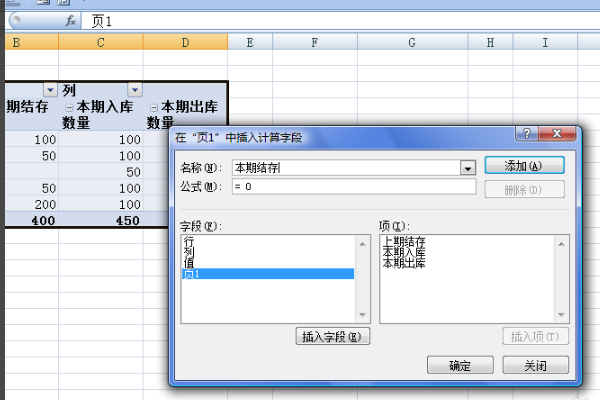Open the row filter dropdown beside 列
This screenshot has height=400, width=600.
coord(50,90)
